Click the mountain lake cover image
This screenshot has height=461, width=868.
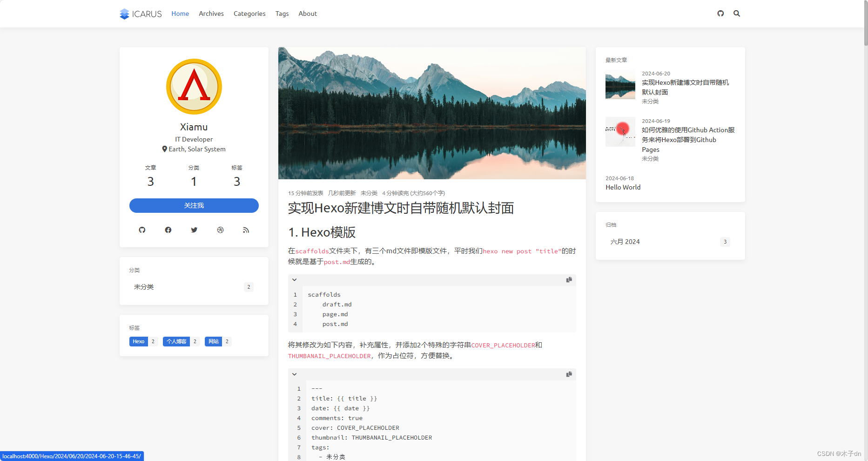432,113
